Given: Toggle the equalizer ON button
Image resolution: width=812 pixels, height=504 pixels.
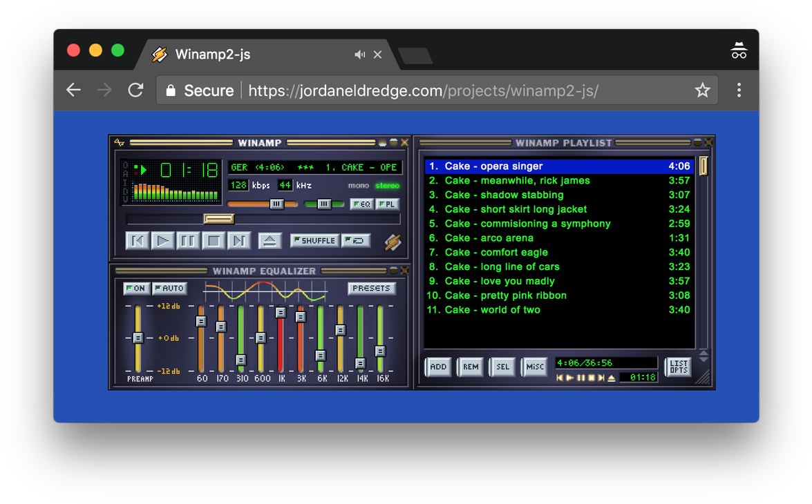Looking at the screenshot, I should [137, 288].
